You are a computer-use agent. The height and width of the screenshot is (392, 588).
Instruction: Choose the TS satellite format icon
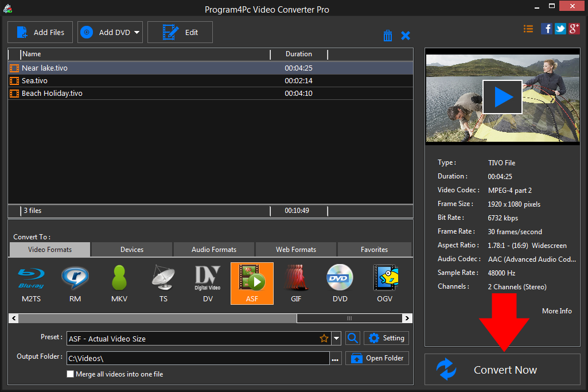click(x=163, y=283)
